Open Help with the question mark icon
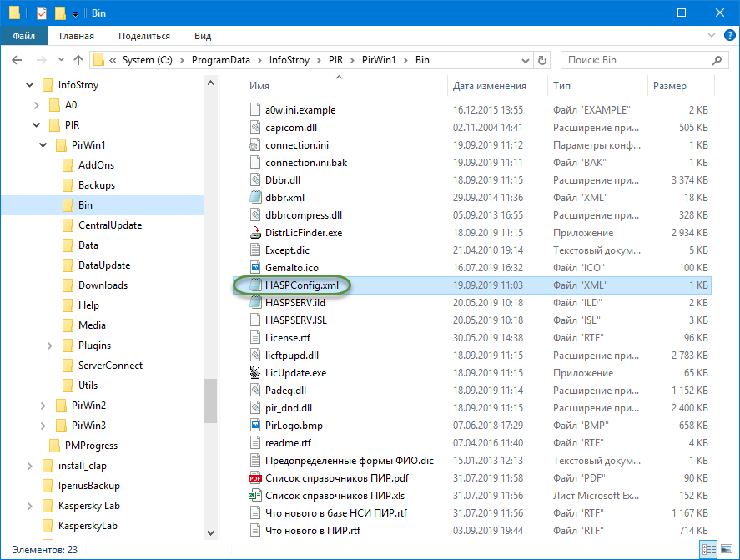740x560 pixels. click(x=730, y=35)
